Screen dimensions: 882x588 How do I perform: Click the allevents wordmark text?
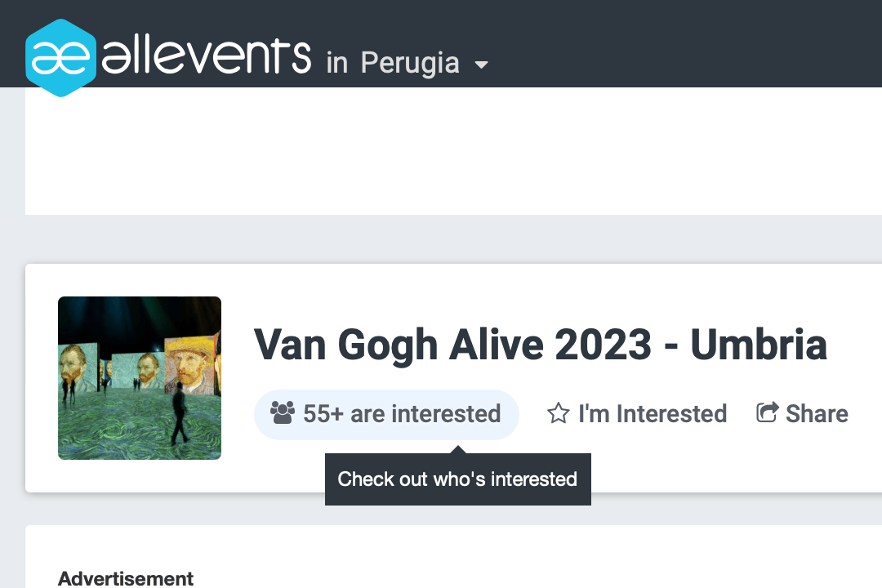point(207,56)
